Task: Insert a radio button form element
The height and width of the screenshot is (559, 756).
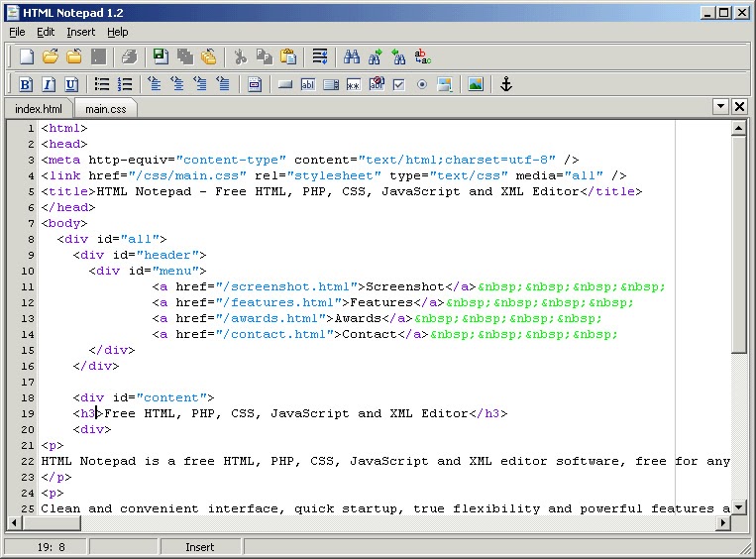Action: 422,84
